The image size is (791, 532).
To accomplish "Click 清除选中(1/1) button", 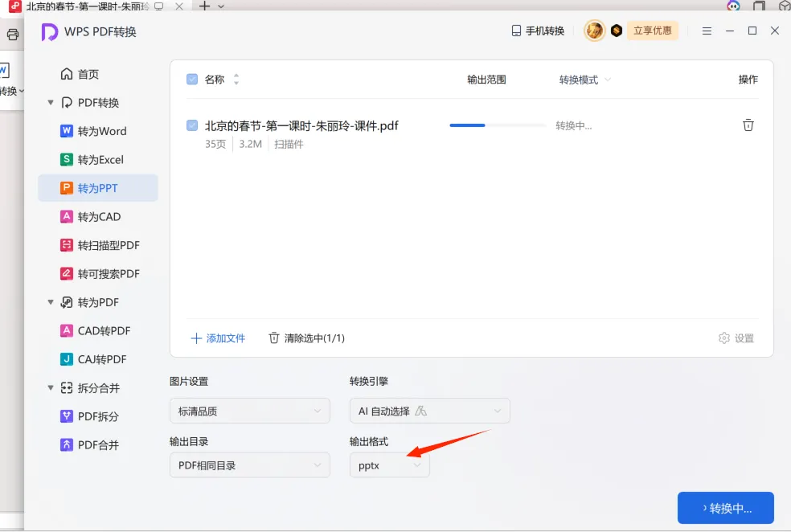I will 307,338.
